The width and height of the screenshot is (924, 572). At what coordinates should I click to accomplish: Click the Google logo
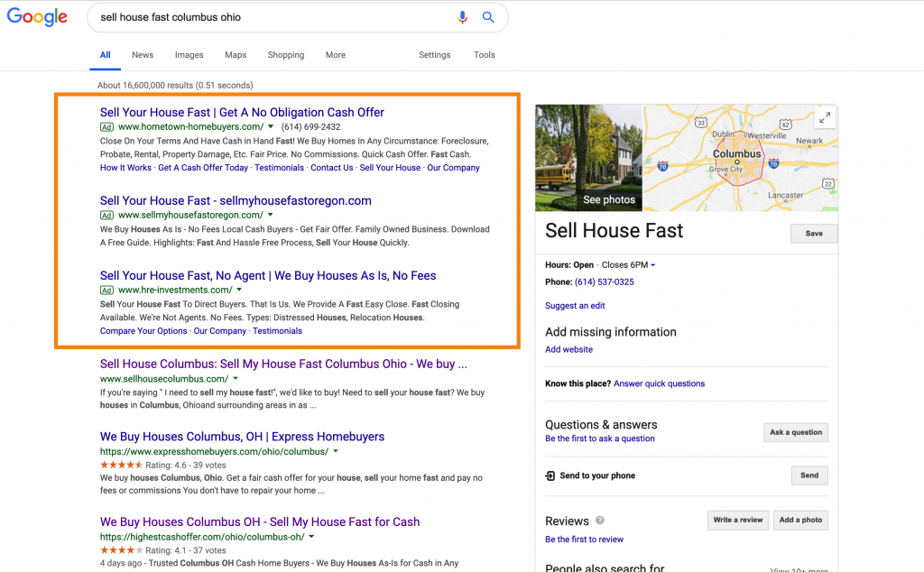point(36,16)
